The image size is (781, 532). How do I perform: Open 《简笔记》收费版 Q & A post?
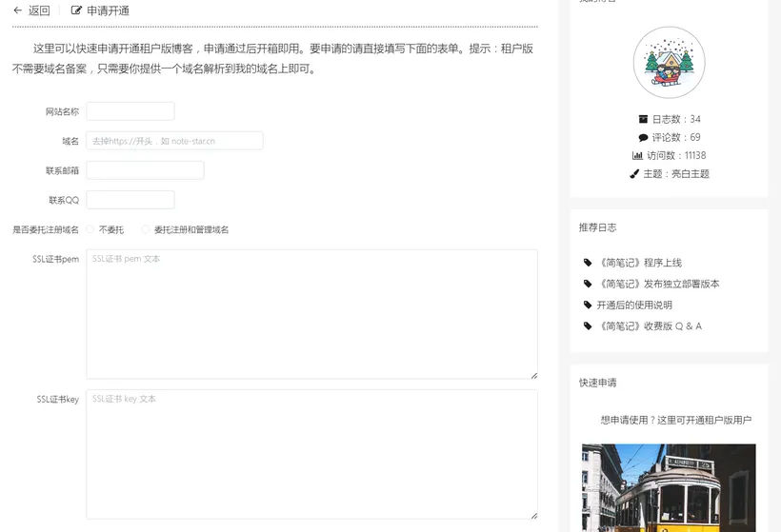click(x=650, y=326)
